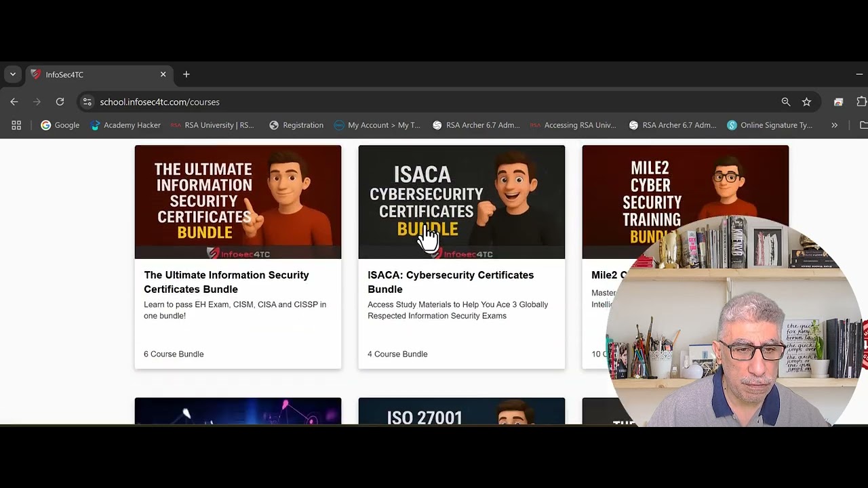
Task: Open the Google bookmark
Action: (x=60, y=125)
